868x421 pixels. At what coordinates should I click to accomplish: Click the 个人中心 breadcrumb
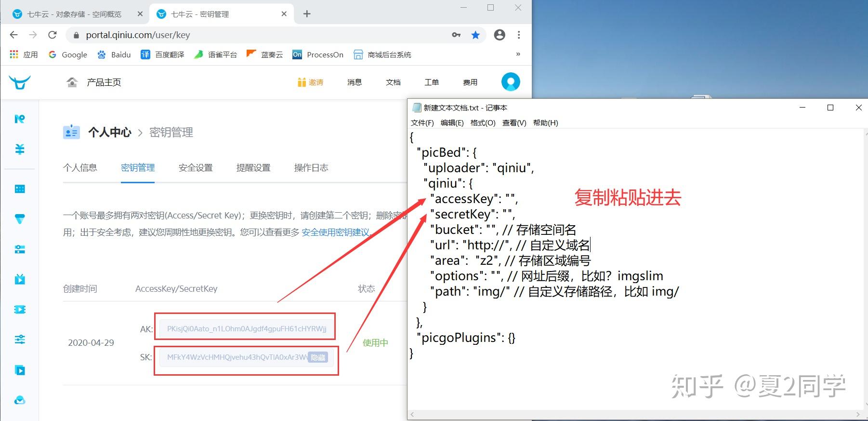click(x=109, y=132)
